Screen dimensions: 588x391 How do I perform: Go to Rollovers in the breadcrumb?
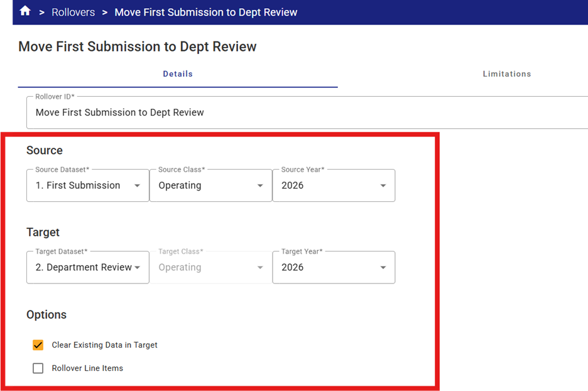click(x=73, y=12)
